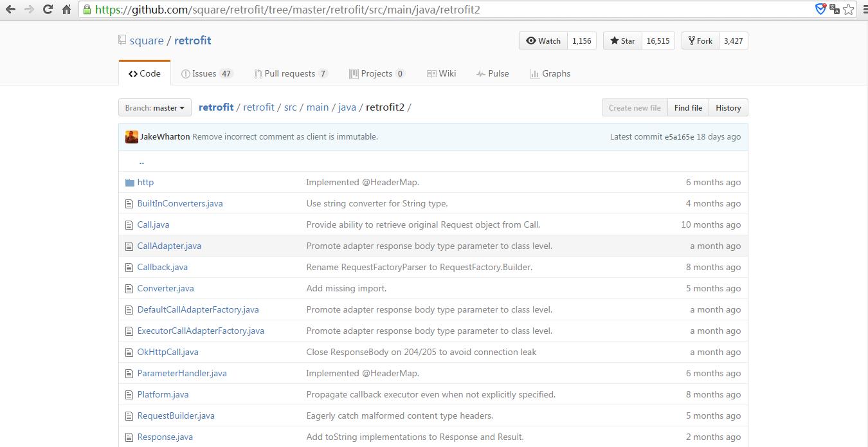Click the file icon beside Converter.java

129,289
